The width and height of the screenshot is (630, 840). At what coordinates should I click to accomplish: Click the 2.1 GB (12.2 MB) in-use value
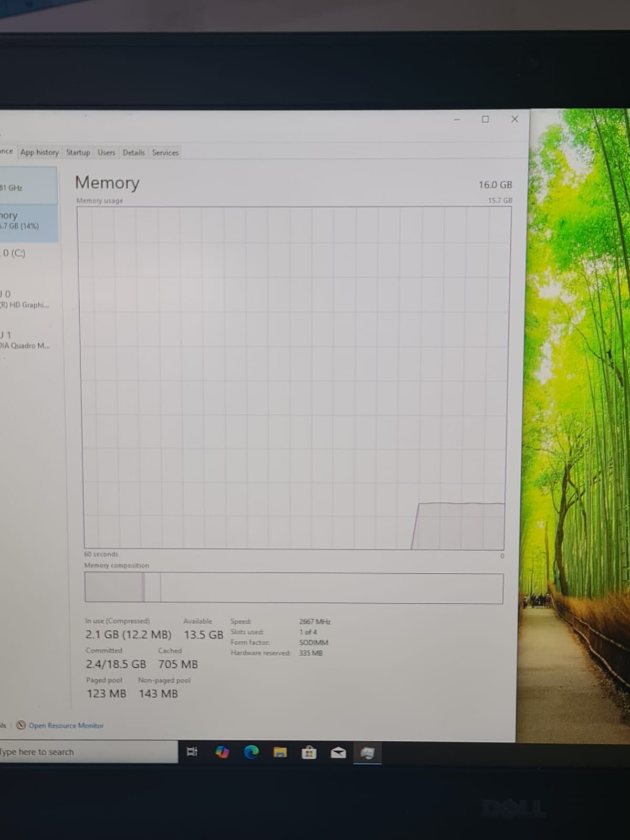point(128,635)
